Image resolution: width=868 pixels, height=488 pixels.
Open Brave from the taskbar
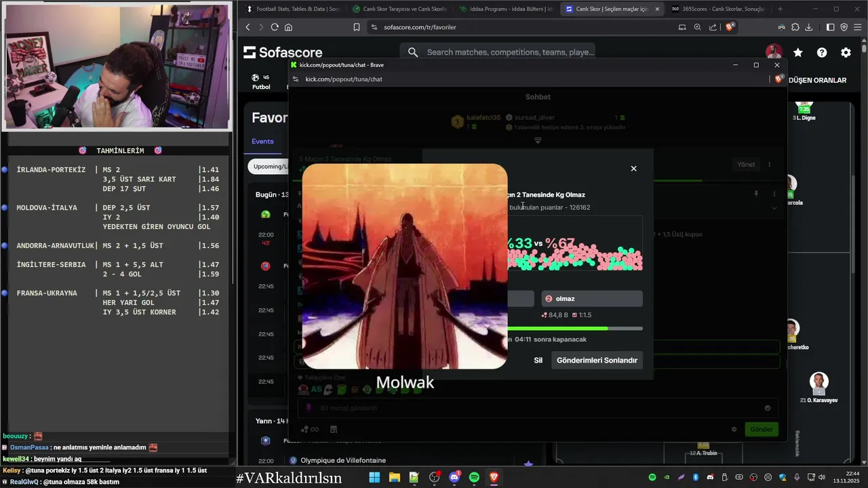tap(494, 477)
